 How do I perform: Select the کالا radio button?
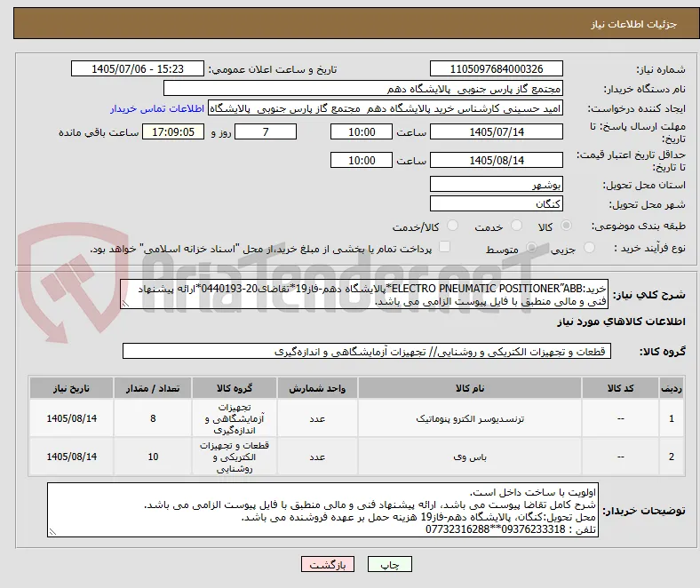pos(566,226)
